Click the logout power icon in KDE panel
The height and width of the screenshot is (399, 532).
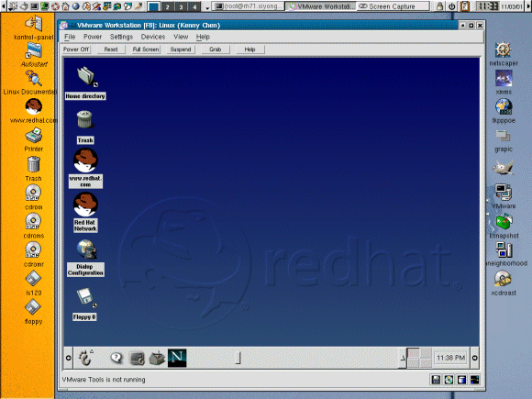pos(451,6)
